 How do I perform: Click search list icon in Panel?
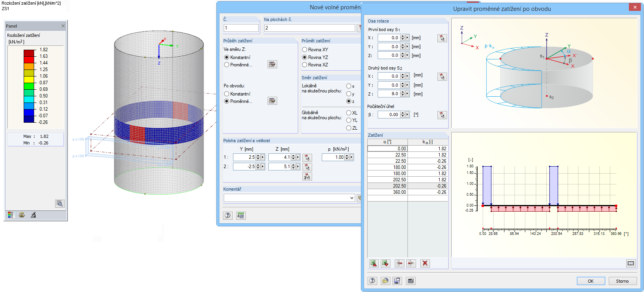tap(60, 203)
